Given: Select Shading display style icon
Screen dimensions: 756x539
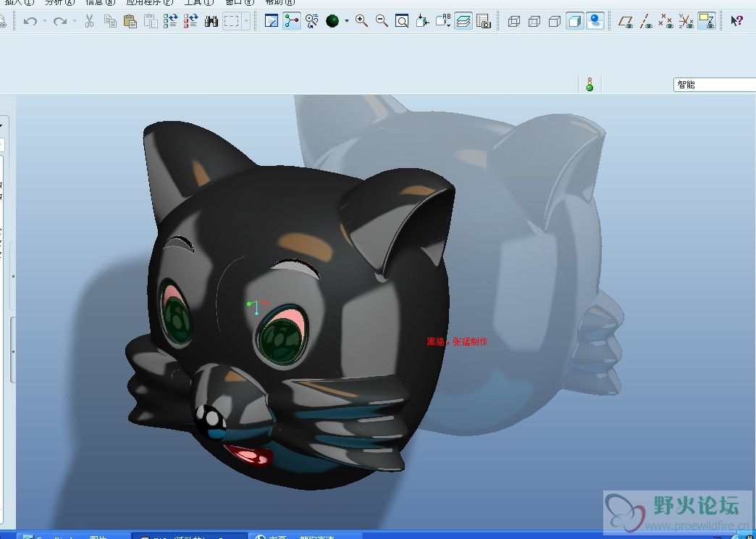Looking at the screenshot, I should pos(575,21).
